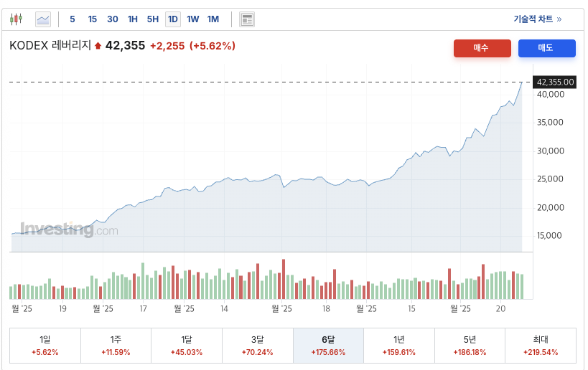The width and height of the screenshot is (588, 370).
Task: Select the 1일 period tab
Action: coord(45,346)
